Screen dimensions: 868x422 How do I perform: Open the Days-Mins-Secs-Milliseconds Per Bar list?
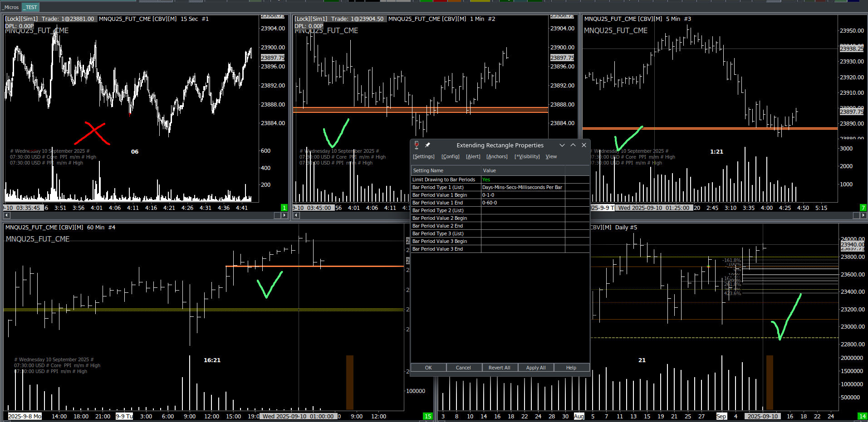pyautogui.click(x=523, y=187)
